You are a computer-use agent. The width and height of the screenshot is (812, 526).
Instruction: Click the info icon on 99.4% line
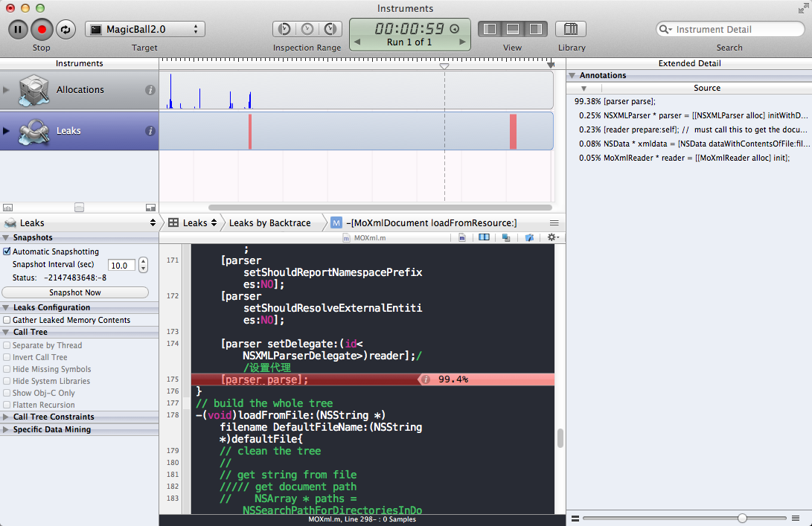click(426, 379)
